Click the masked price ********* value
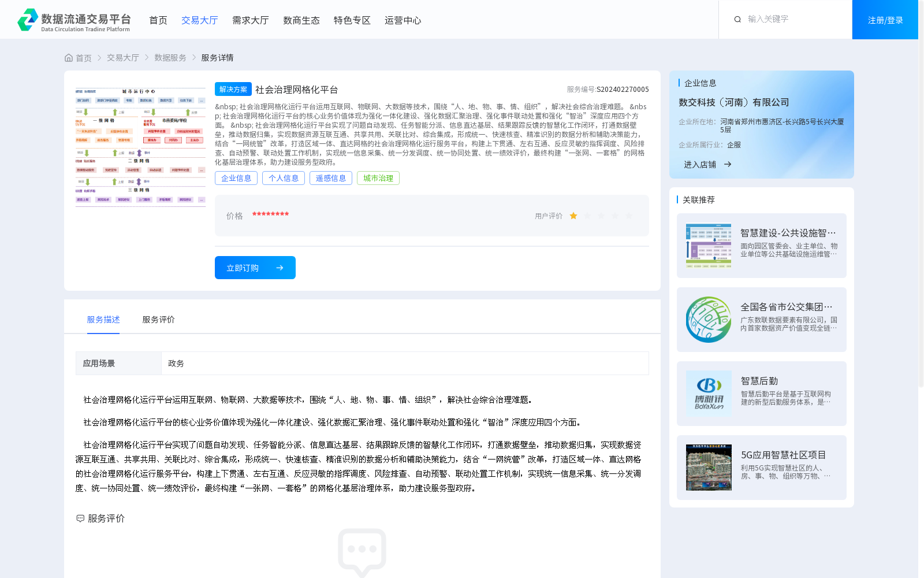The width and height of the screenshot is (924, 578). pos(270,215)
